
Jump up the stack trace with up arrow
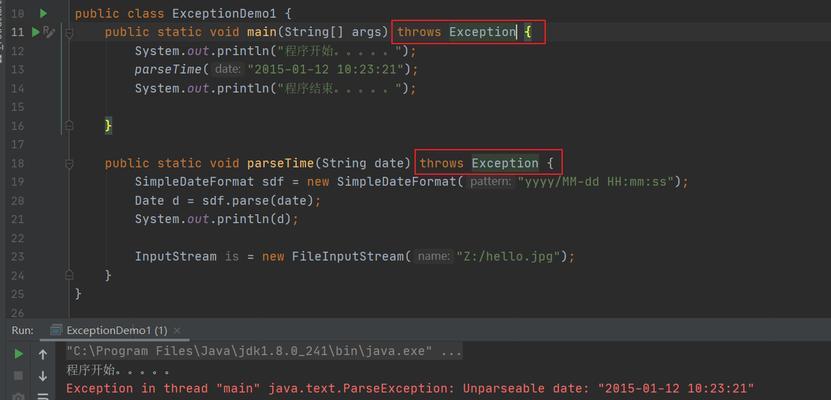43,354
